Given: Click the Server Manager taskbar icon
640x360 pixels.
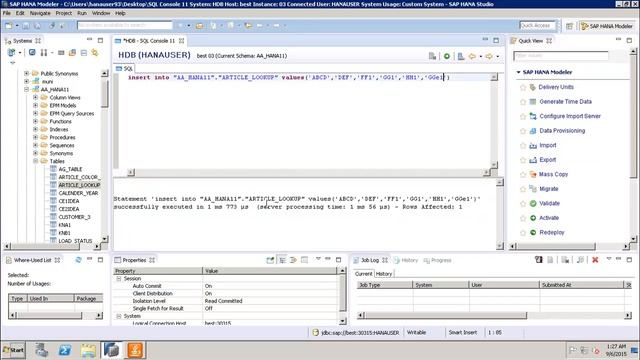Looking at the screenshot, I should click(41, 350).
